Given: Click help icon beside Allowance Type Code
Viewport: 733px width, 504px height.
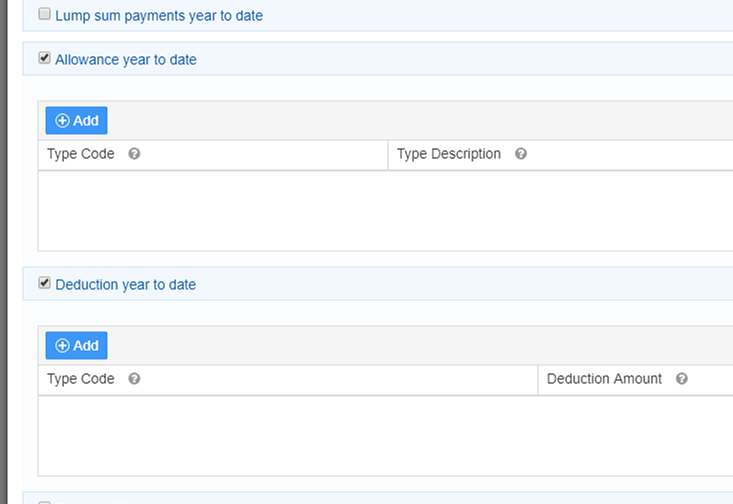Looking at the screenshot, I should point(134,154).
